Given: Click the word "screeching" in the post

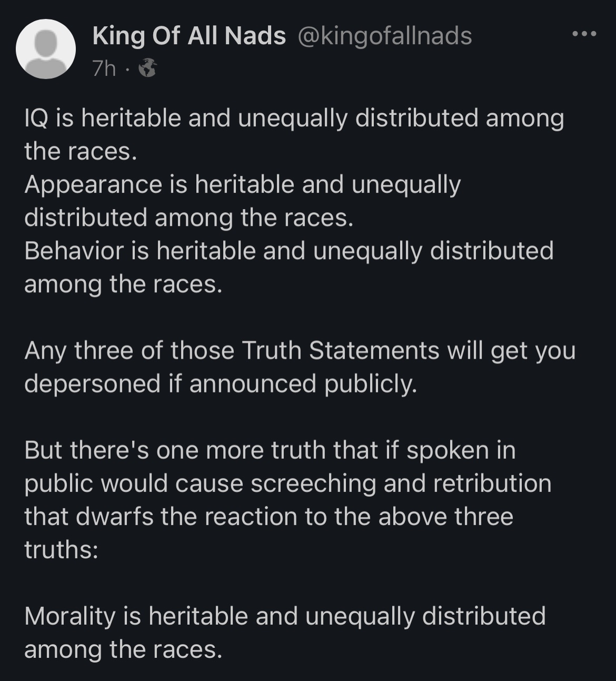Looking at the screenshot, I should (313, 483).
